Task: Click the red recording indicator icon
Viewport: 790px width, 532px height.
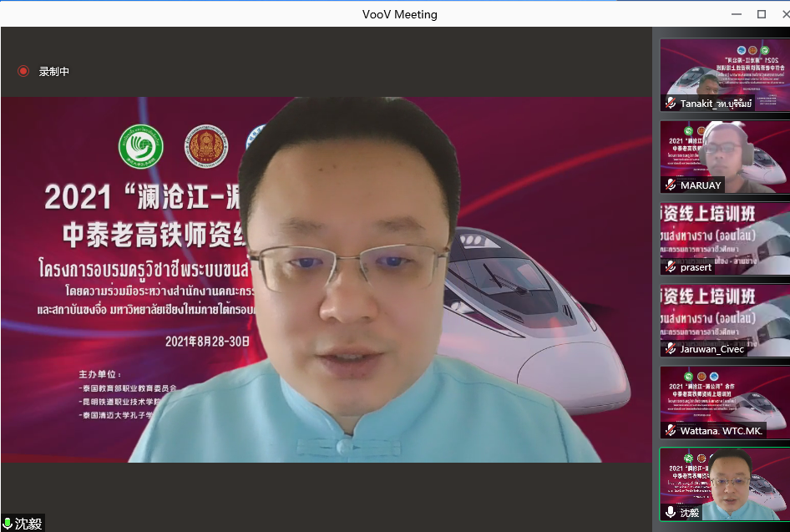Action: click(x=23, y=71)
